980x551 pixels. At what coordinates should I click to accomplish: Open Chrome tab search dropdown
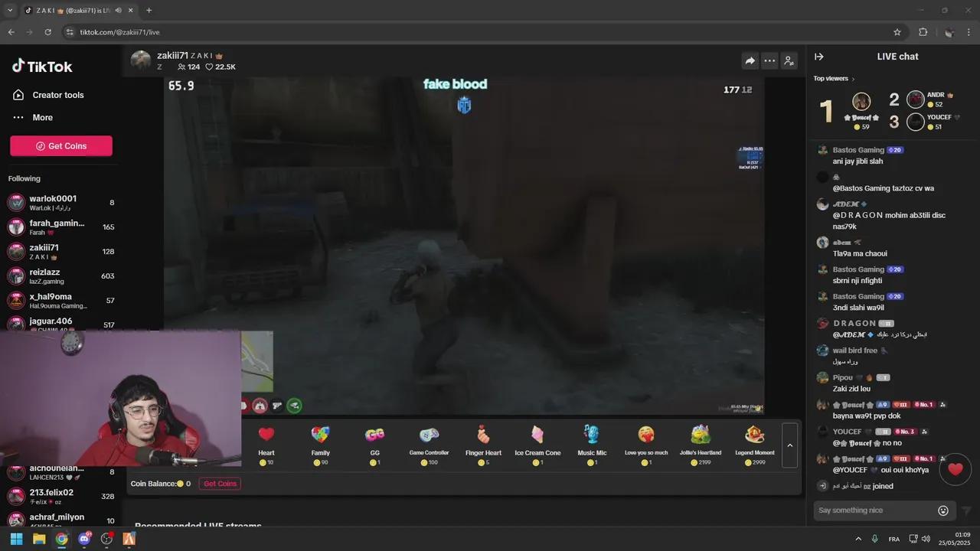[x=10, y=10]
